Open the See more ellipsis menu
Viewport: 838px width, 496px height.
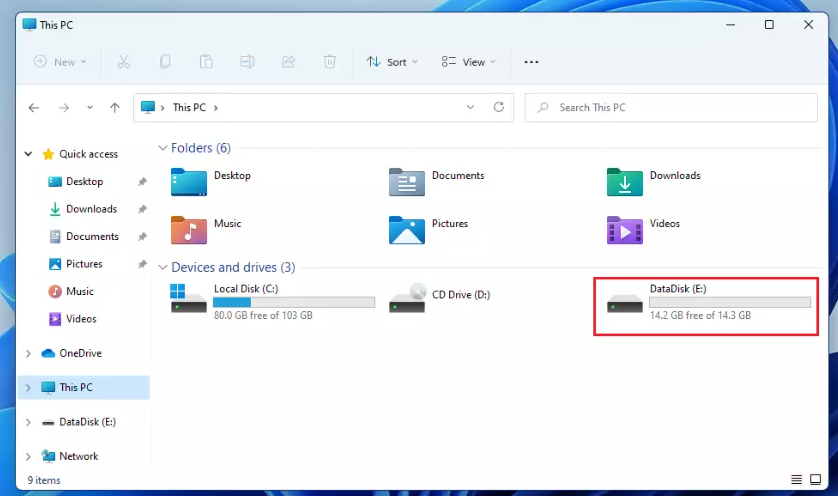(x=531, y=62)
